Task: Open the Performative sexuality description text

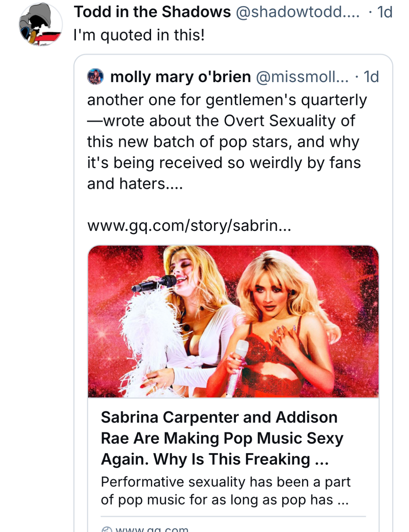Action: coord(225,491)
